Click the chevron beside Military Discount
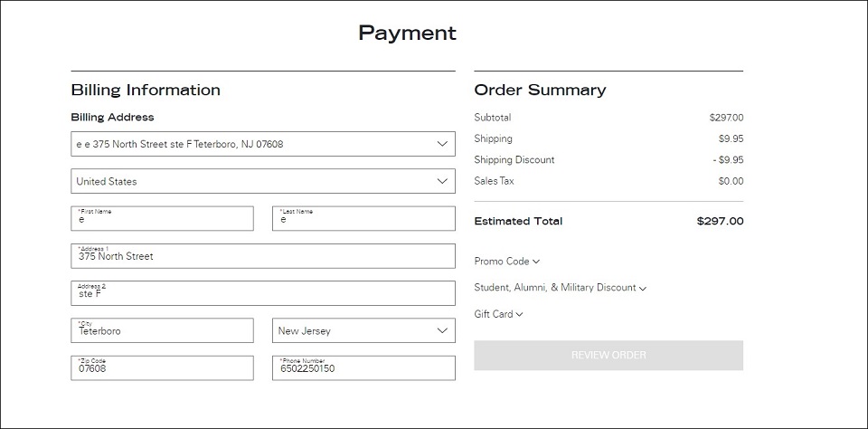 click(643, 288)
